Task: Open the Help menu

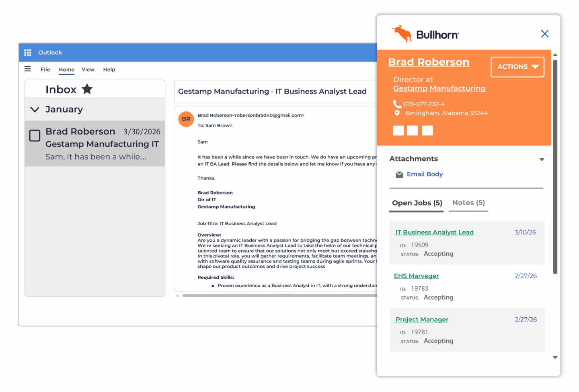Action: (109, 69)
